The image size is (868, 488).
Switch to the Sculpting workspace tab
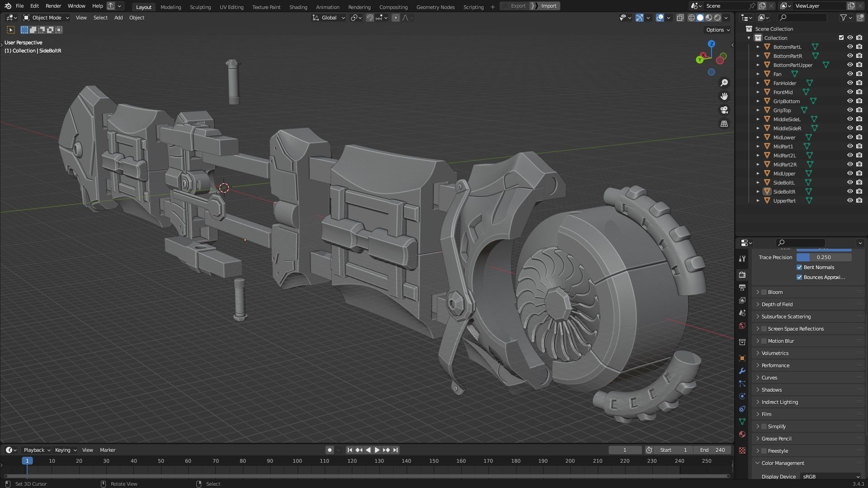[x=200, y=7]
